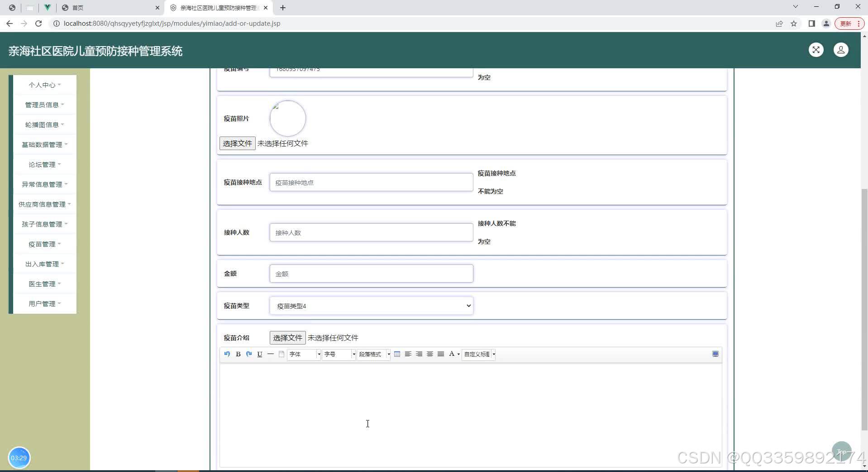The image size is (868, 472).
Task: Click the fullscreen cross icon in header
Action: (x=816, y=50)
